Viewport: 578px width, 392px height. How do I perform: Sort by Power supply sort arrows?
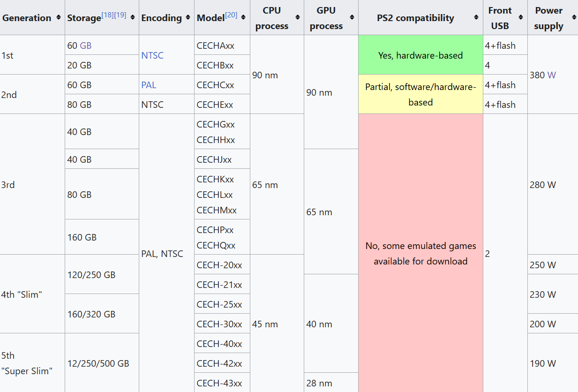click(x=574, y=17)
